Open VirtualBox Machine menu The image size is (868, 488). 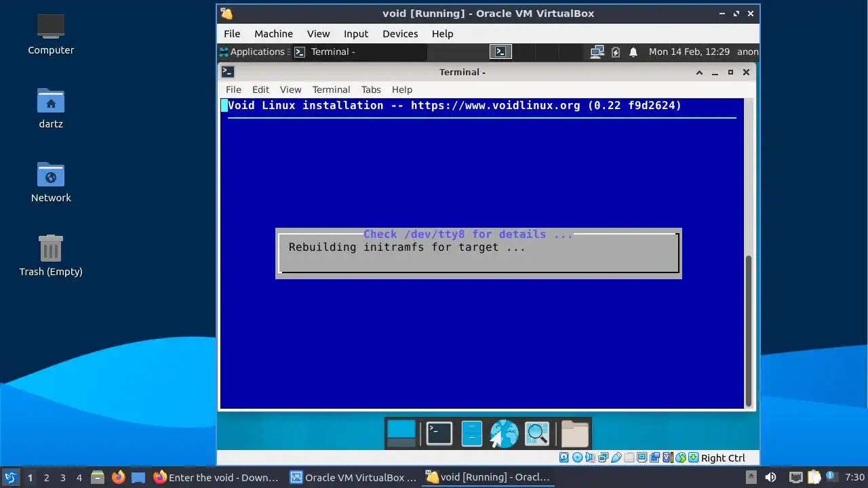point(273,33)
